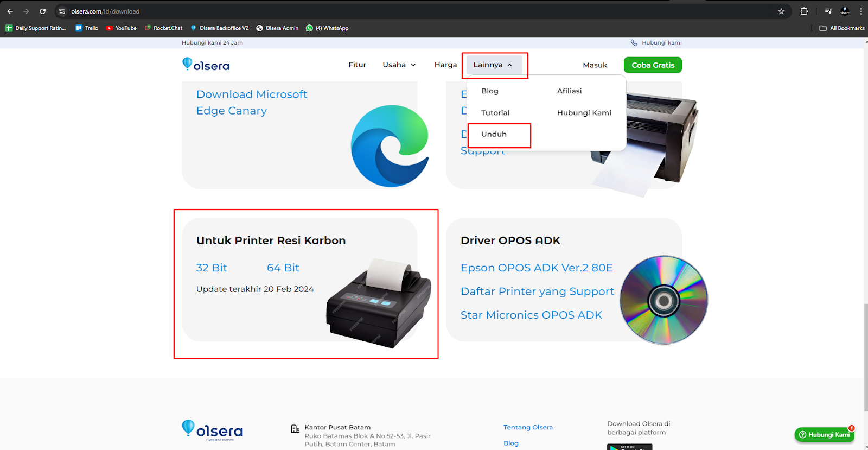Download the 64 Bit printer driver

click(x=283, y=268)
